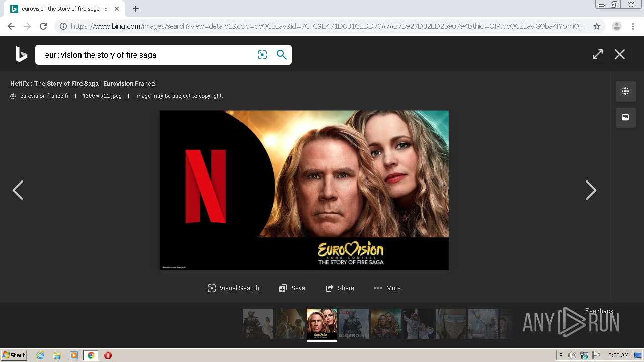
Task: Save the image to a collection
Action: [292, 288]
